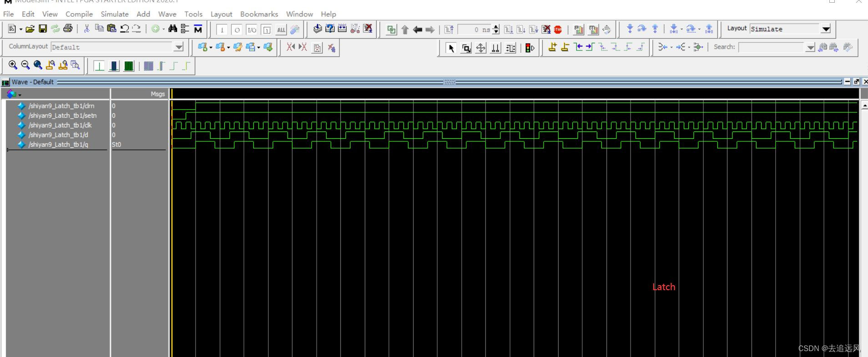Select the /shiyan9_Latch_tb1/setn signal
Screen dimensions: 868x357
point(62,116)
